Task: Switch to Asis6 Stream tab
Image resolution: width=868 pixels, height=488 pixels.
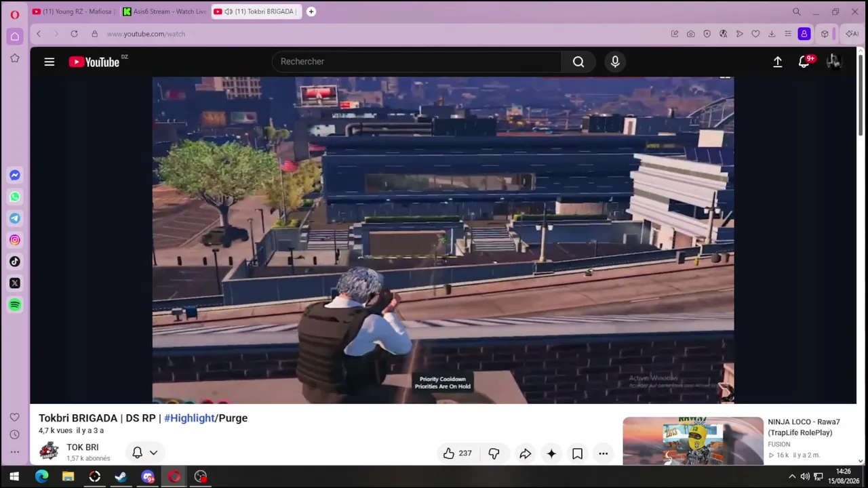Action: click(x=164, y=12)
